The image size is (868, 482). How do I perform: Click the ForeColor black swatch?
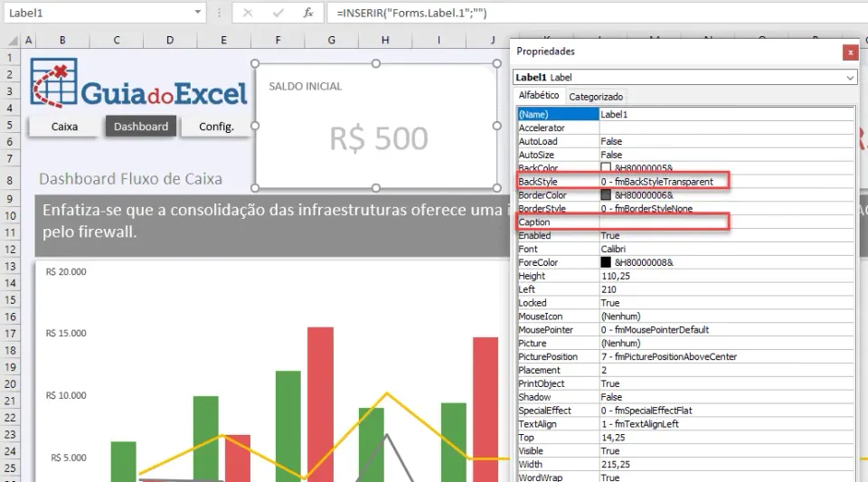[x=606, y=262]
